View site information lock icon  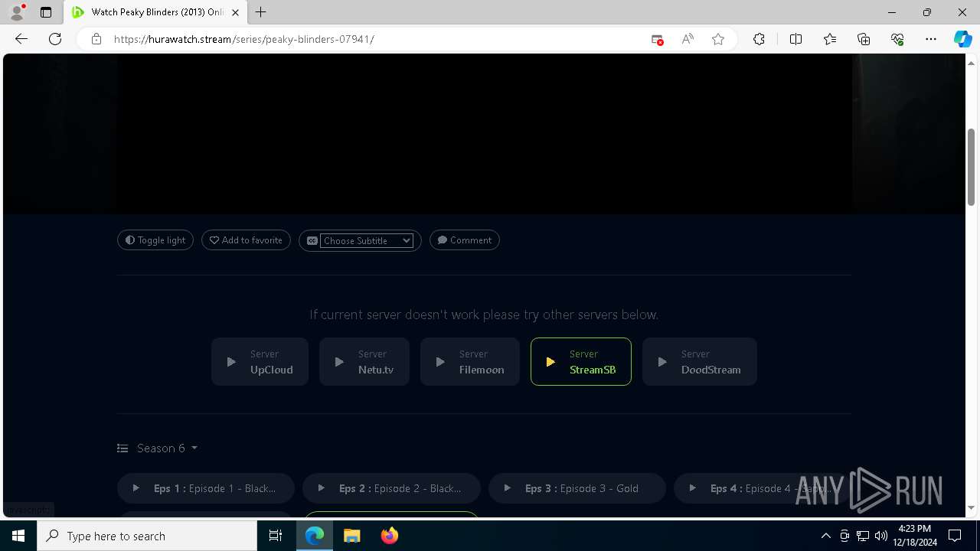coord(96,39)
